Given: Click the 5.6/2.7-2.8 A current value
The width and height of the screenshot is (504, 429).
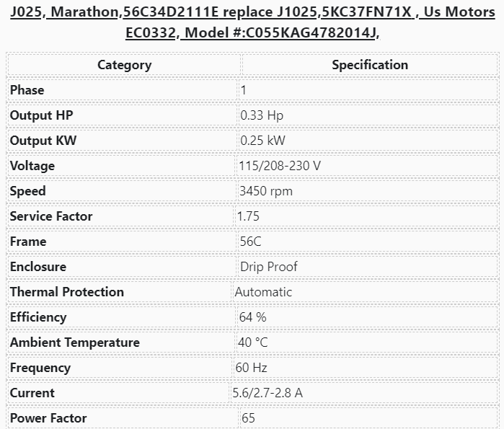Looking at the screenshot, I should (x=268, y=393).
